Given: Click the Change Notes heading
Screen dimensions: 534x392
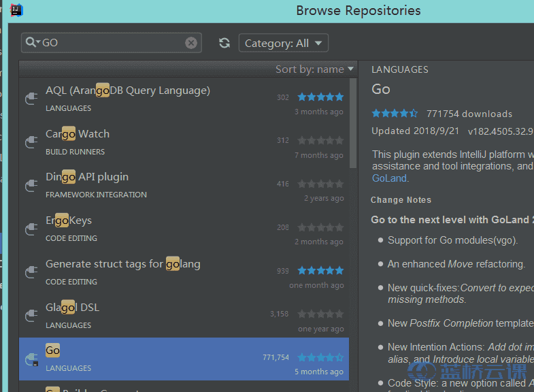Looking at the screenshot, I should (401, 200).
